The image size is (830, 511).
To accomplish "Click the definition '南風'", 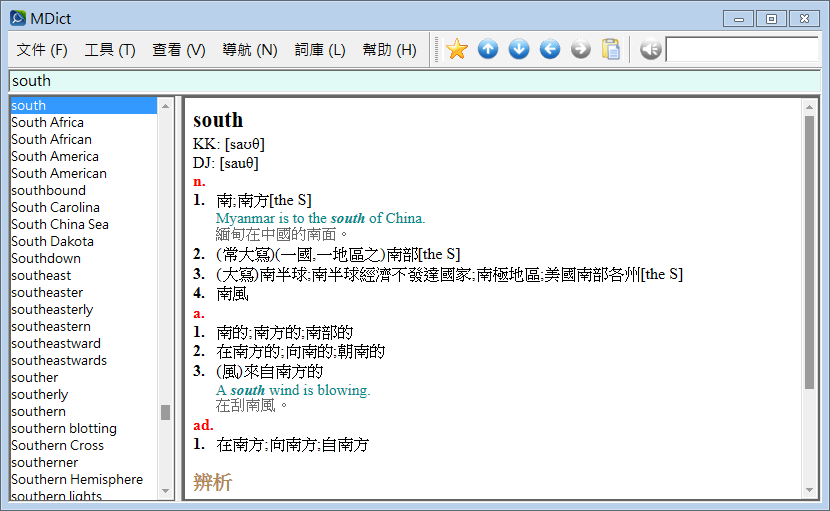I will 232,294.
